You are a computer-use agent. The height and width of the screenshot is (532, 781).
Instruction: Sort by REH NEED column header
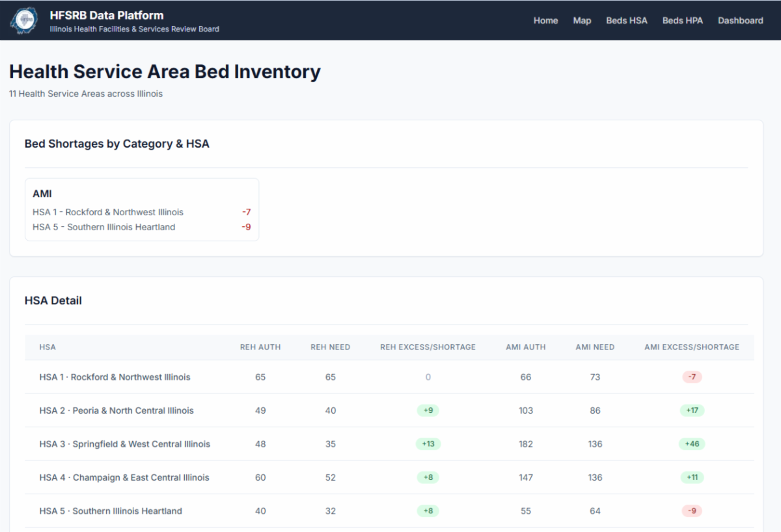coord(330,347)
